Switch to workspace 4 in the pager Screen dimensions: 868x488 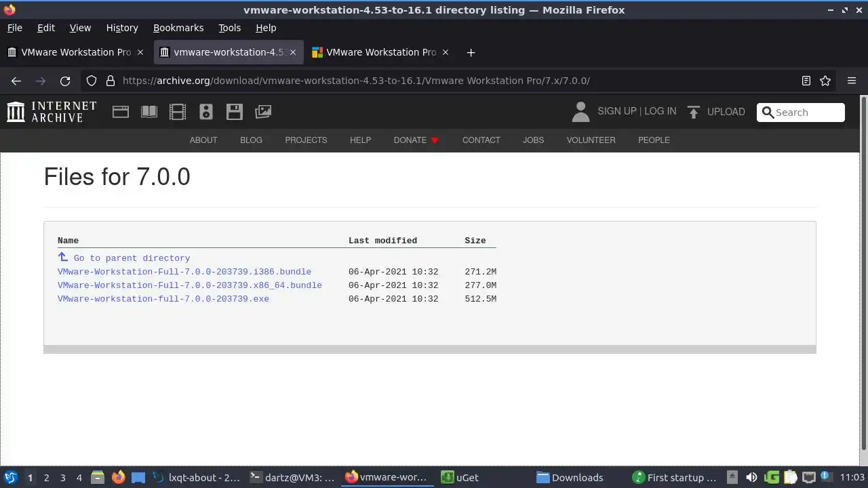pyautogui.click(x=79, y=478)
